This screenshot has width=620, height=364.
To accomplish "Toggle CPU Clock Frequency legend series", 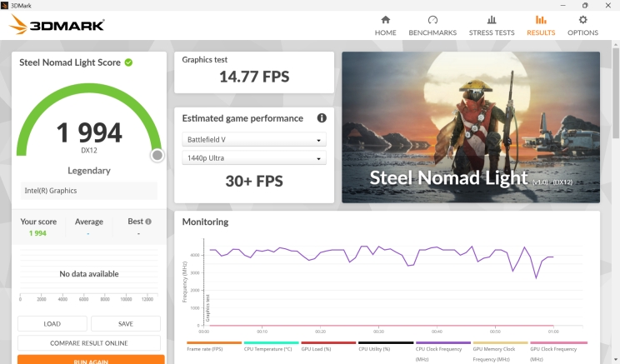I will [x=442, y=351].
